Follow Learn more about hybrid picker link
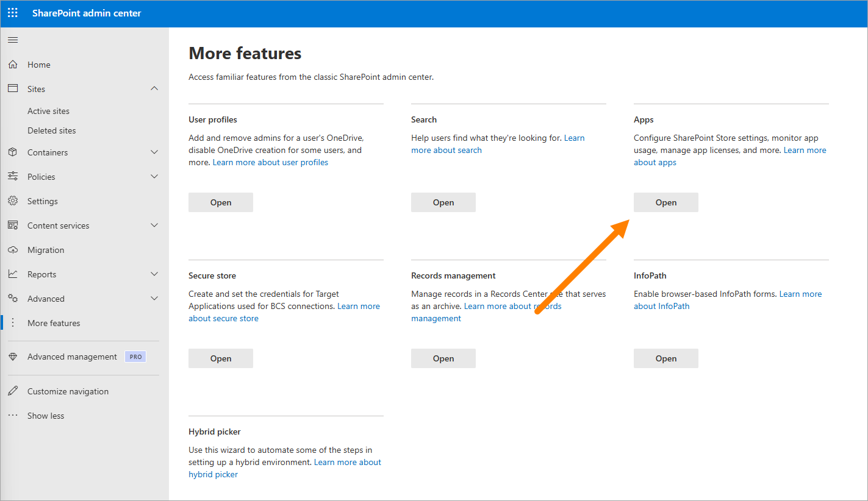868x501 pixels. tap(213, 474)
